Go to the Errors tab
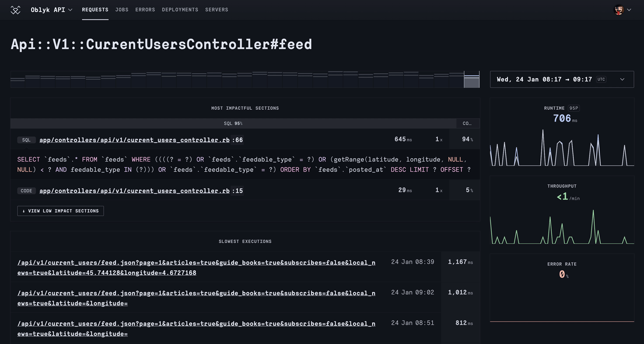644x344 pixels. (x=145, y=10)
